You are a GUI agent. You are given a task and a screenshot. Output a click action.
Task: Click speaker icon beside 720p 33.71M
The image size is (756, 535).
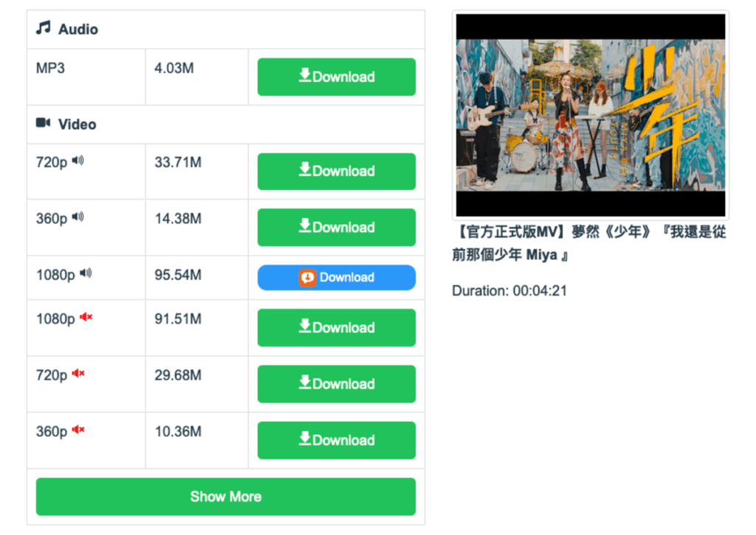pos(78,160)
